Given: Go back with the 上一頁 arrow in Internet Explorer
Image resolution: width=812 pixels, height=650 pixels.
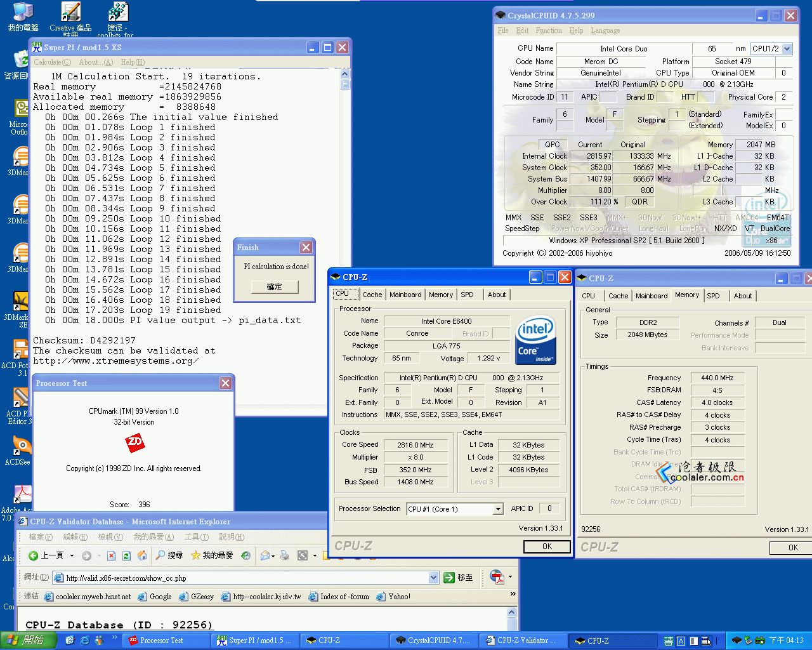Looking at the screenshot, I should pyautogui.click(x=46, y=555).
